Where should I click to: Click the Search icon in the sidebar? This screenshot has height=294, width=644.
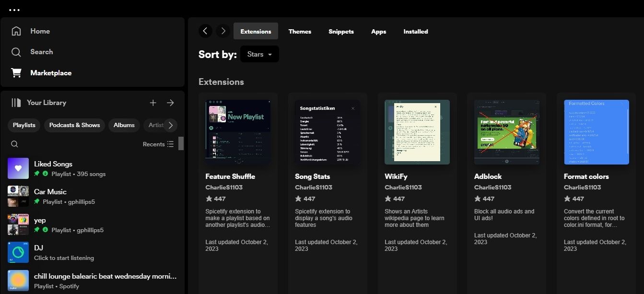click(16, 52)
